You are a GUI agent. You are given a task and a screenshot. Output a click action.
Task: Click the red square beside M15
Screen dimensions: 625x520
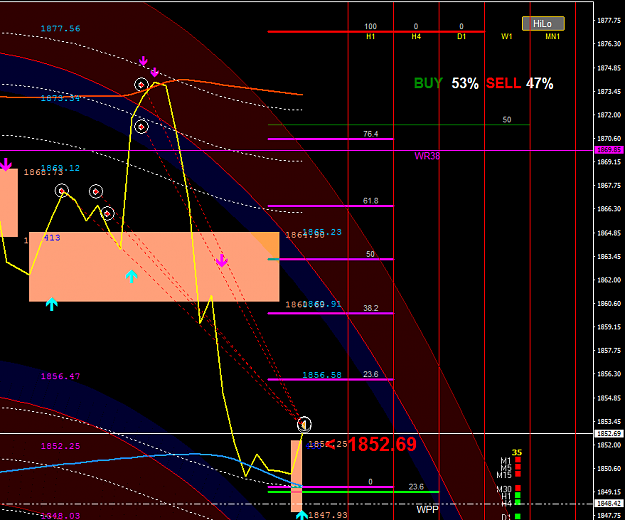coord(518,474)
